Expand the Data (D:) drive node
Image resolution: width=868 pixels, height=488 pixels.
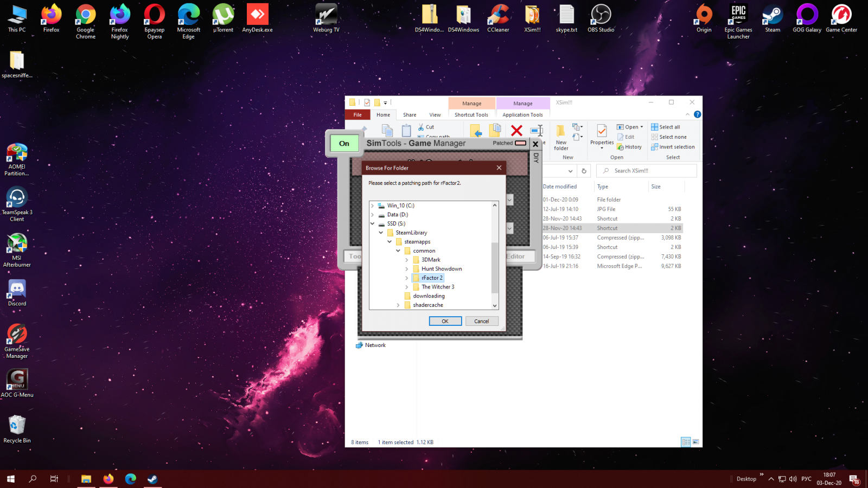click(372, 215)
